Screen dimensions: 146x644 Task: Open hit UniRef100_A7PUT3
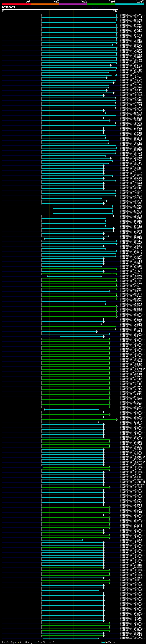point(131,75)
